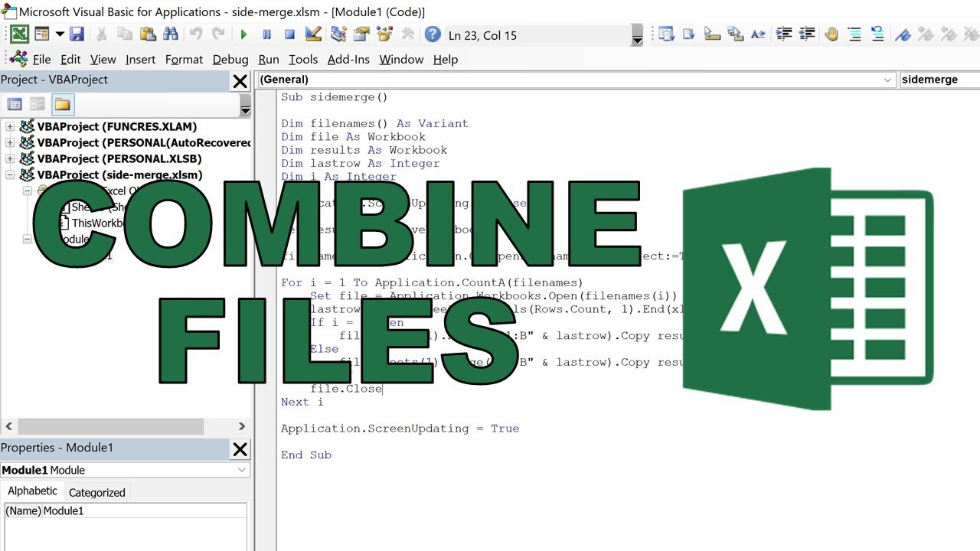The width and height of the screenshot is (980, 551).
Task: Open the Properties Window toolbar icon
Action: click(361, 34)
